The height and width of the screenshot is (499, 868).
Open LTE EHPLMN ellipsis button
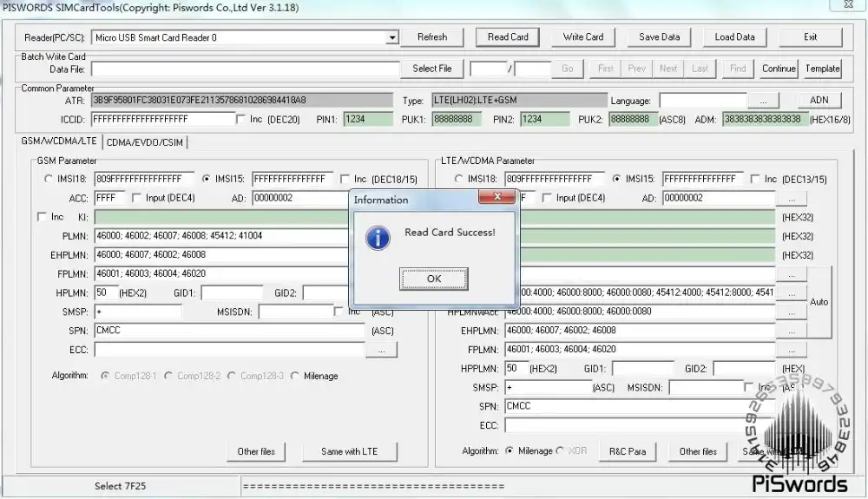[792, 331]
